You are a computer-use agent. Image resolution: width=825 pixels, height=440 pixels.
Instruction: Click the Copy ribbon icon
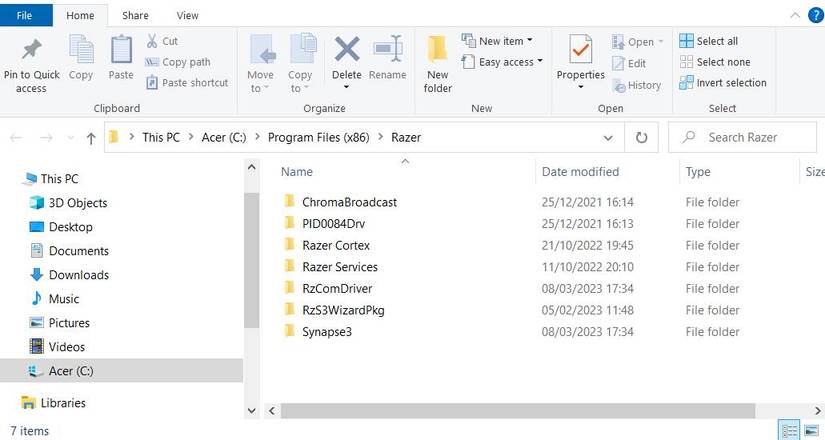coord(81,49)
